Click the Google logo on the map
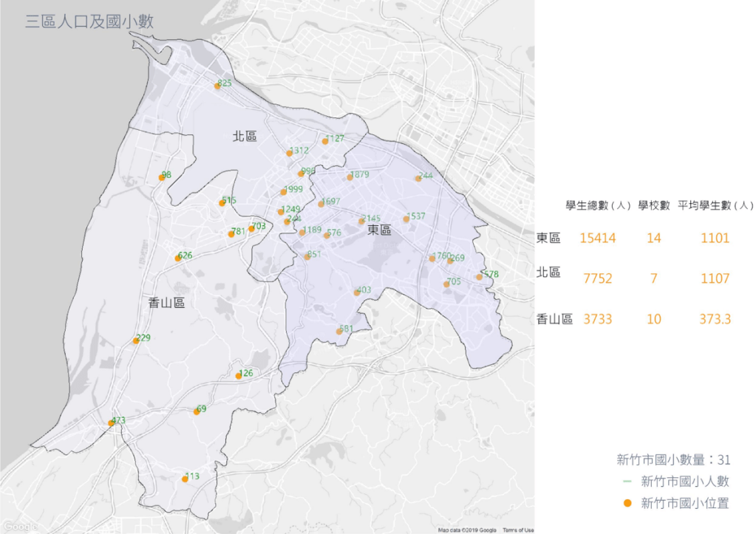This screenshot has width=756, height=534. click(x=18, y=527)
